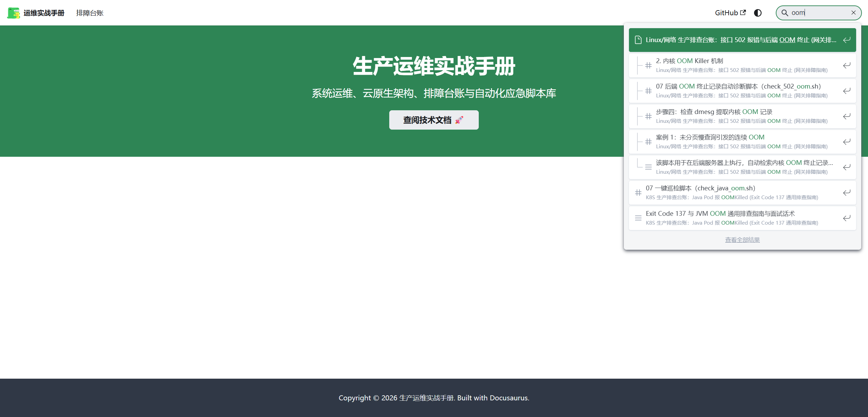This screenshot has height=417, width=868.
Task: Click enter arrow on '2. 内核 OOM Killer 机制' row
Action: point(847,65)
